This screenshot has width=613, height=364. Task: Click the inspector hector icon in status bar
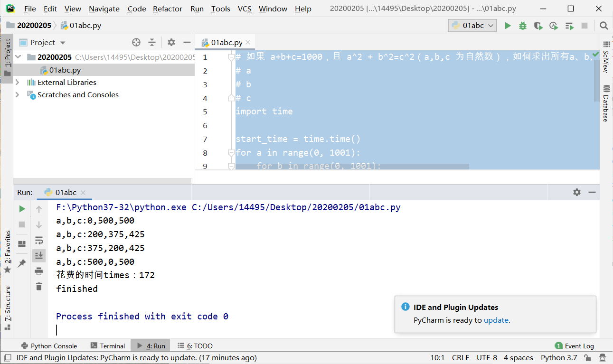point(602,358)
